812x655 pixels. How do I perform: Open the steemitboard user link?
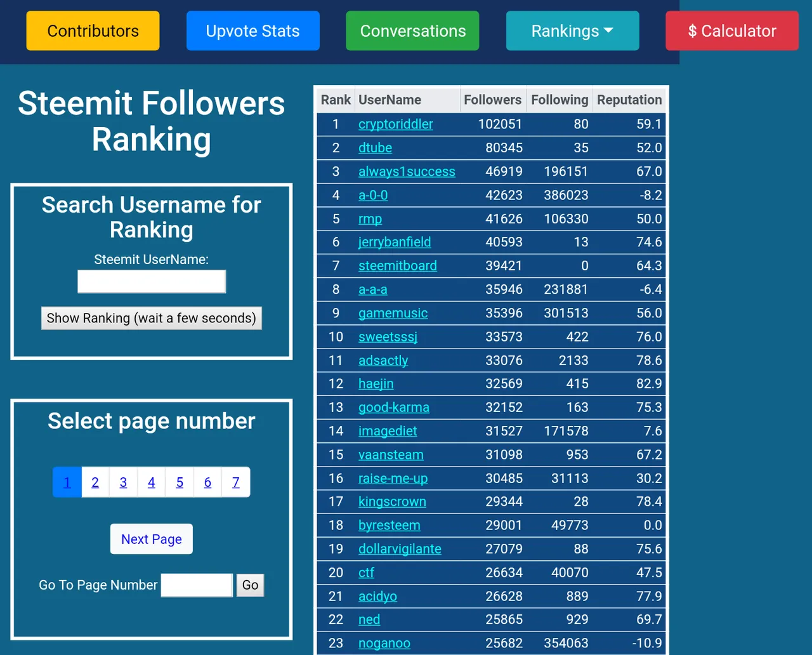(x=398, y=266)
